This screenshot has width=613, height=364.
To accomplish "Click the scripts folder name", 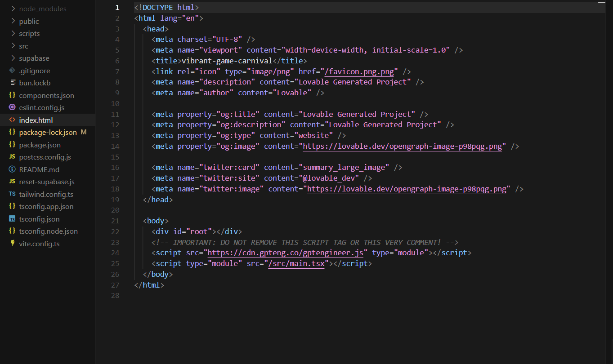I will pos(29,34).
